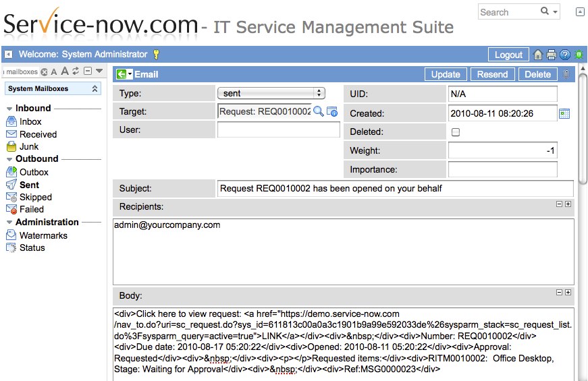Image resolution: width=588 pixels, height=381 pixels.
Task: Open the Junk mailbox
Action: point(28,146)
